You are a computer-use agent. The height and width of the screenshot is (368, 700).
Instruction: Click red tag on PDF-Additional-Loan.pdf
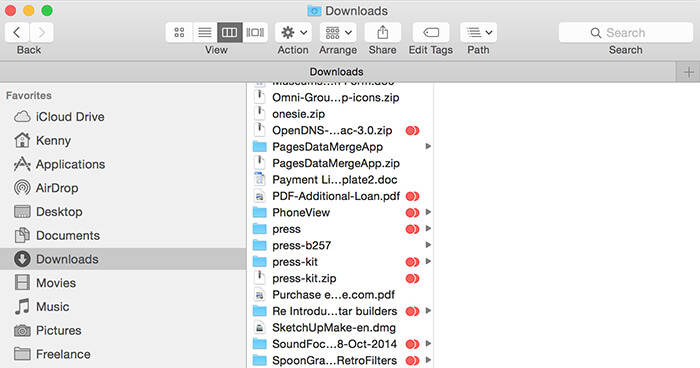pos(412,197)
